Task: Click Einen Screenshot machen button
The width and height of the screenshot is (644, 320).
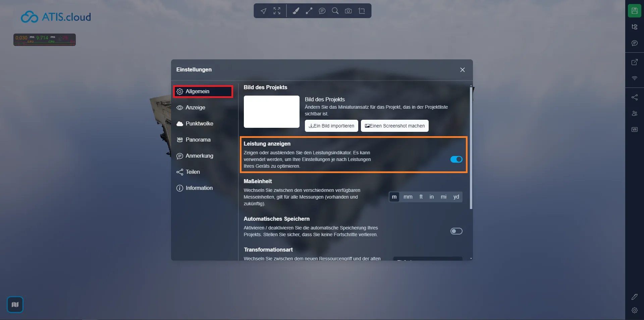Action: 394,126
